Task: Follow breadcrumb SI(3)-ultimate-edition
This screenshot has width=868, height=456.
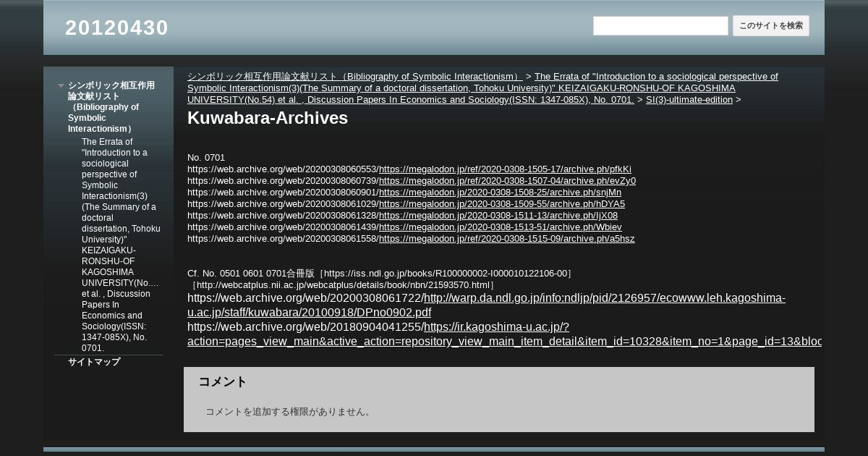Action: 689,99
